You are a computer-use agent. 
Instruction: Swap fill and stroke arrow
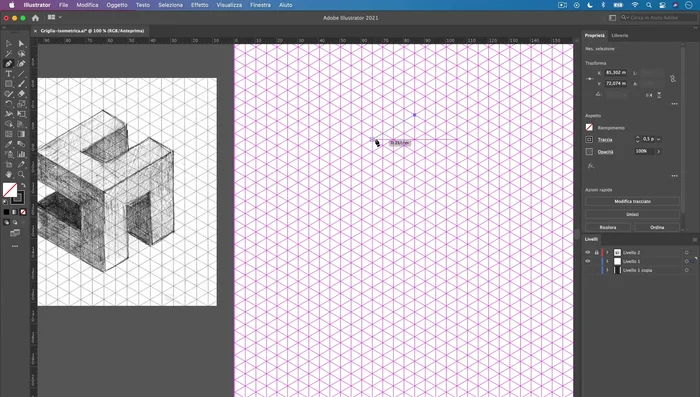coord(23,185)
